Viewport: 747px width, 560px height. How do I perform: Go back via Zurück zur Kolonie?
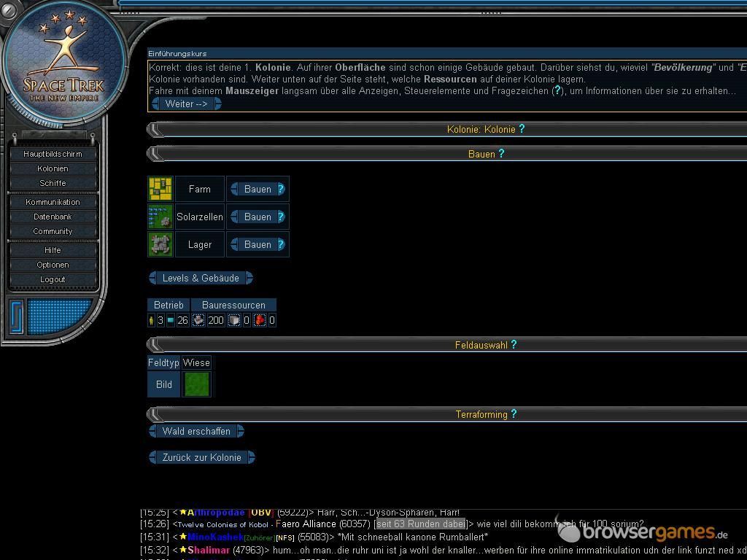(x=202, y=458)
